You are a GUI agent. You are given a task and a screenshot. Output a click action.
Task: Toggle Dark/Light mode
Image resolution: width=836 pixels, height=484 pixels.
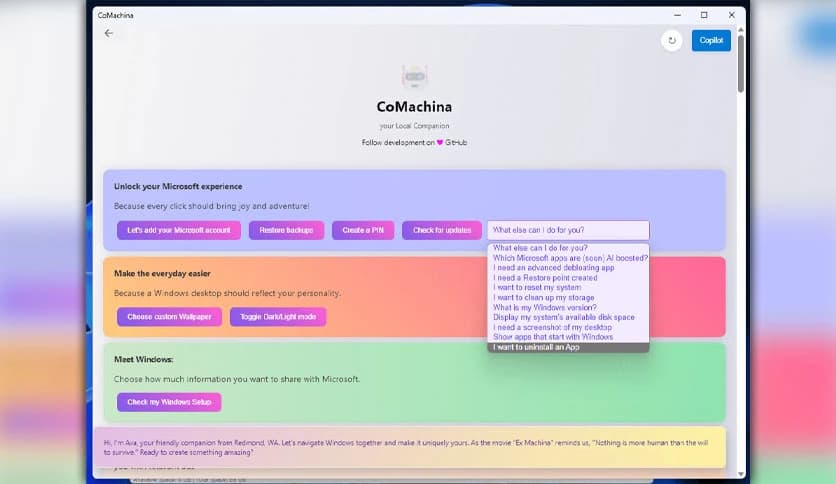pos(278,317)
